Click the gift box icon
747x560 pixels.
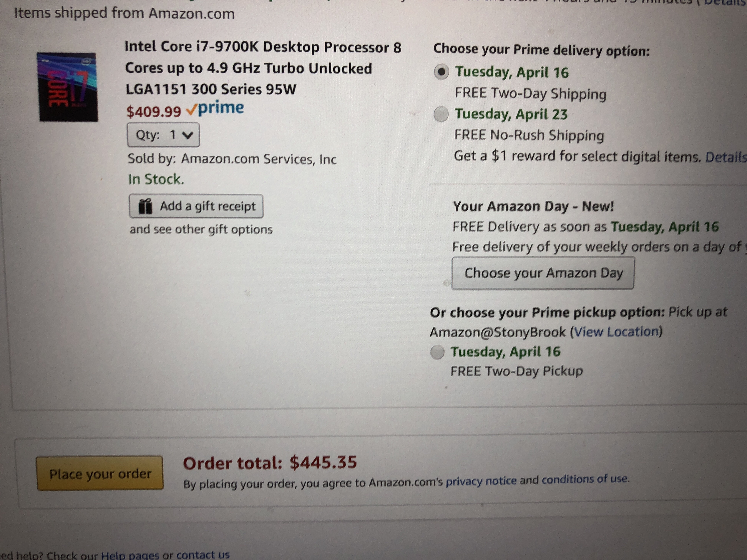tap(146, 206)
